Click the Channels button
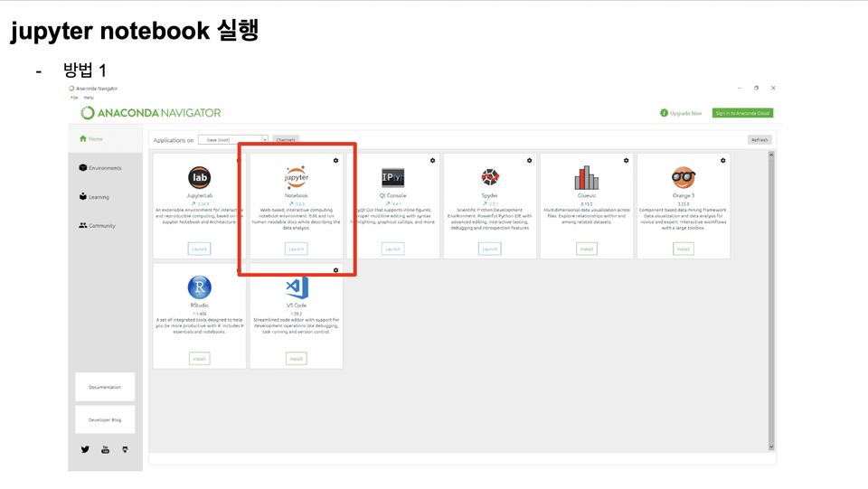 coord(286,140)
